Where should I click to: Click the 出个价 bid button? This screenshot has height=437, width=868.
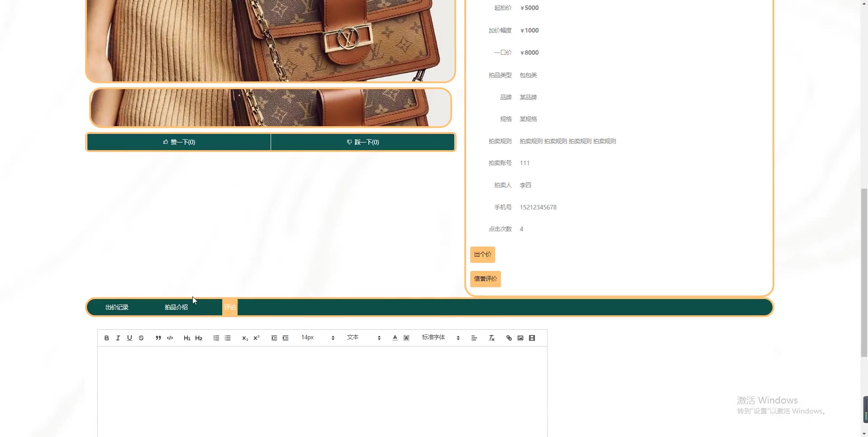pyautogui.click(x=482, y=255)
